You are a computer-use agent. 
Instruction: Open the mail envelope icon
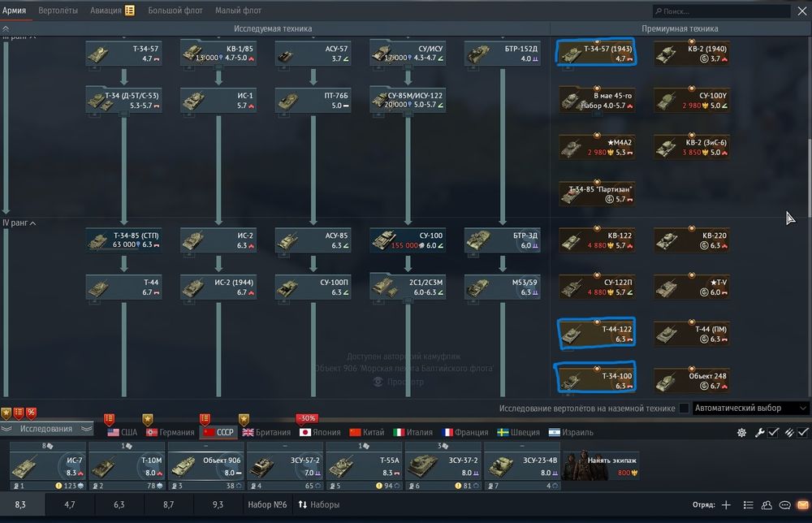pos(803,505)
